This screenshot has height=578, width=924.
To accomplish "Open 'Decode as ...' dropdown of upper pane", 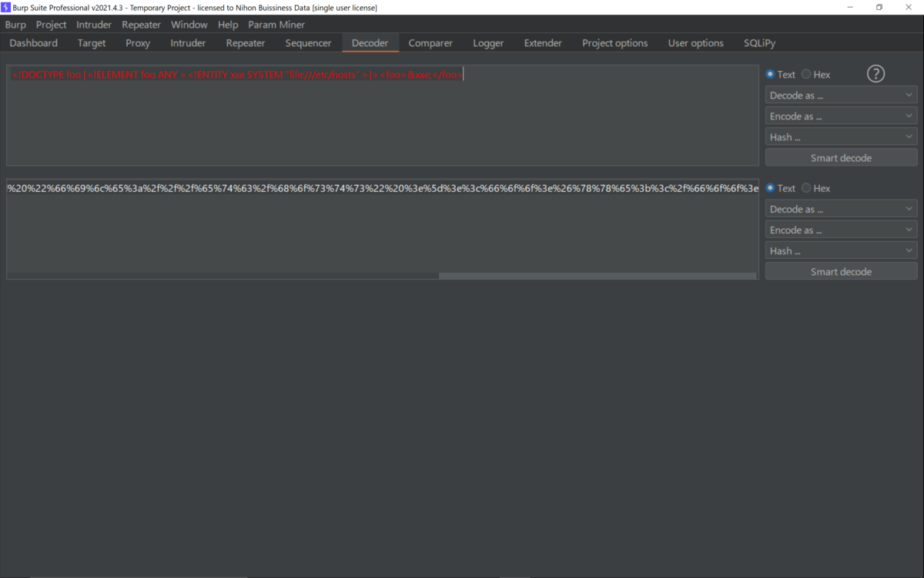I will pos(841,96).
